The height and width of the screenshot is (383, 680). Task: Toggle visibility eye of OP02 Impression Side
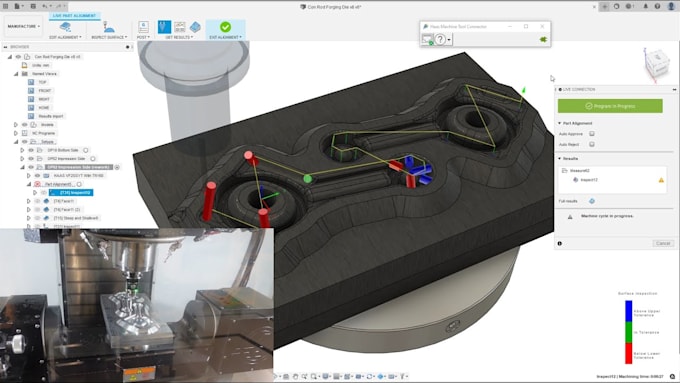31,159
